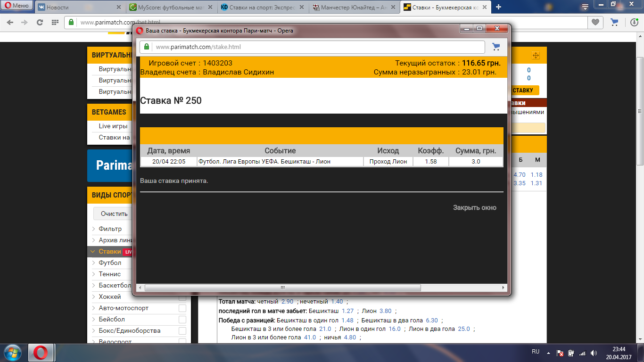The height and width of the screenshot is (362, 644).
Task: Open Live игры under Betgames
Action: pyautogui.click(x=113, y=126)
